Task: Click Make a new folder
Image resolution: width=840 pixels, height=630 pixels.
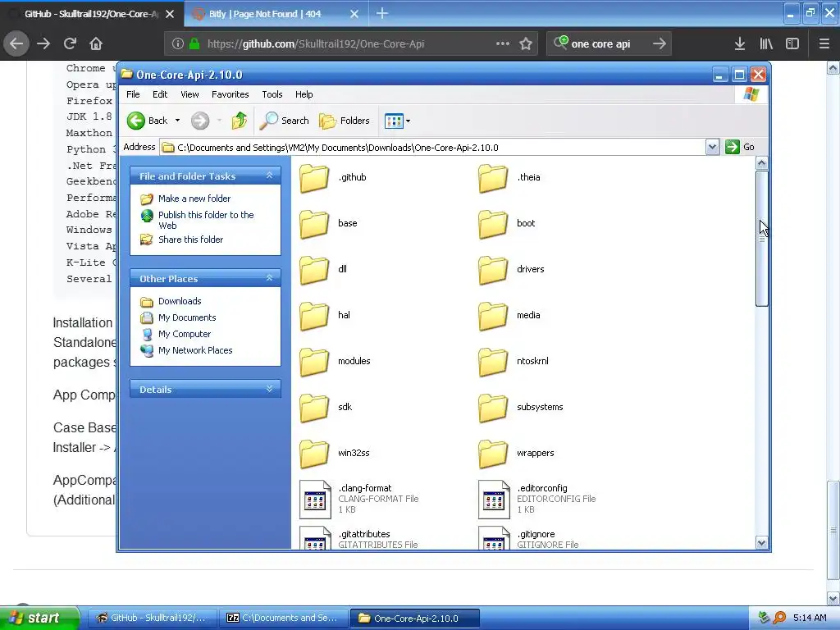Action: click(194, 199)
